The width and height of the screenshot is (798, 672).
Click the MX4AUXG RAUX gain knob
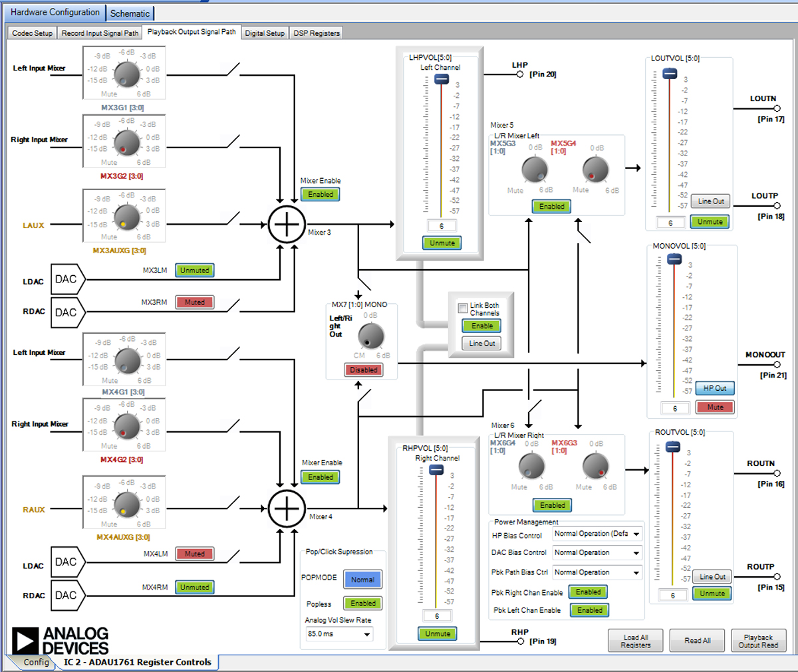coord(126,504)
